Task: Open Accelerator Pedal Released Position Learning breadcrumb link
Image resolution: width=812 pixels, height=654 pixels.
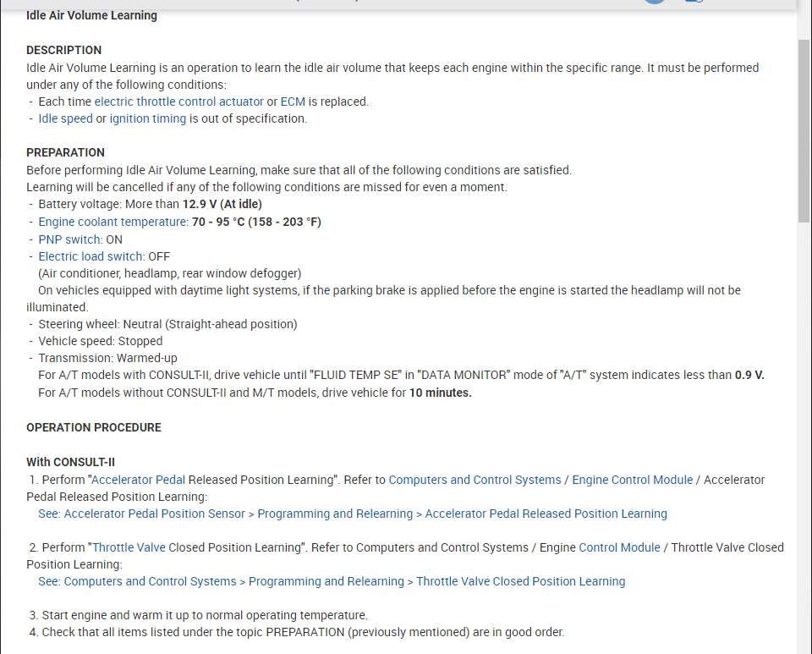Action: tap(546, 514)
